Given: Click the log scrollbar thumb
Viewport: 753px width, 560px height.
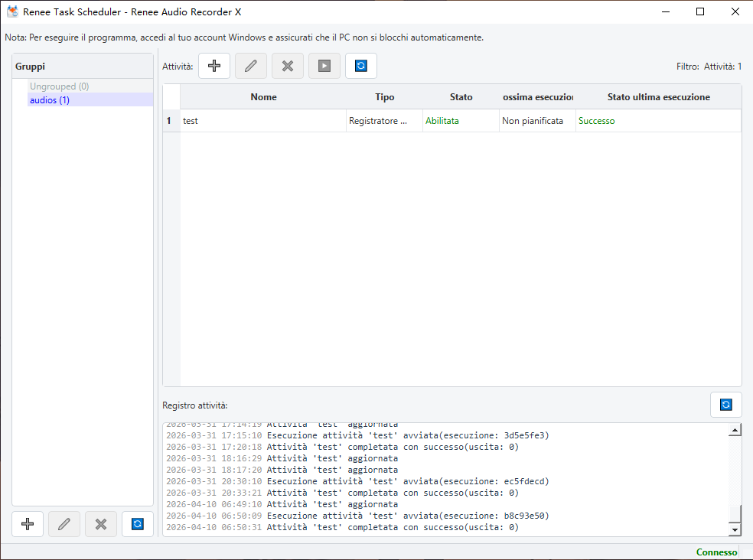Looking at the screenshot, I should [735, 513].
